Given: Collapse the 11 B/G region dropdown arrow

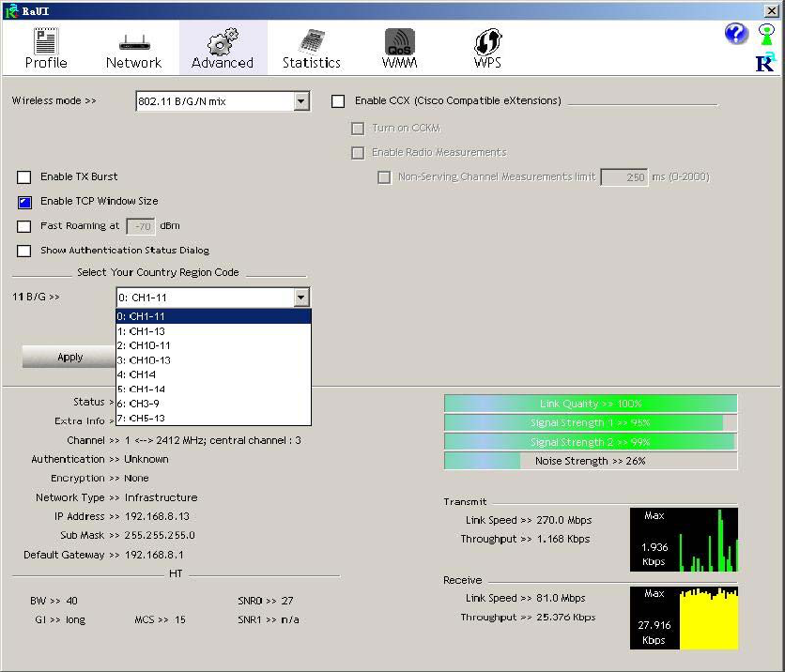Looking at the screenshot, I should click(300, 298).
